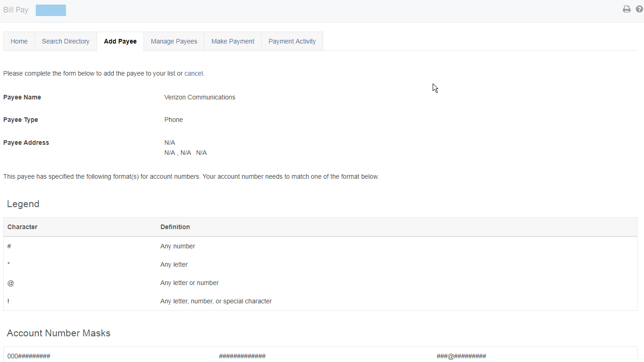Click the Definition column header
644x362 pixels.
(175, 227)
